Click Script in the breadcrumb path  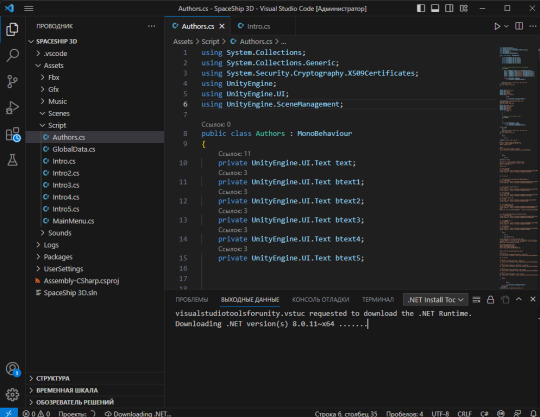210,42
